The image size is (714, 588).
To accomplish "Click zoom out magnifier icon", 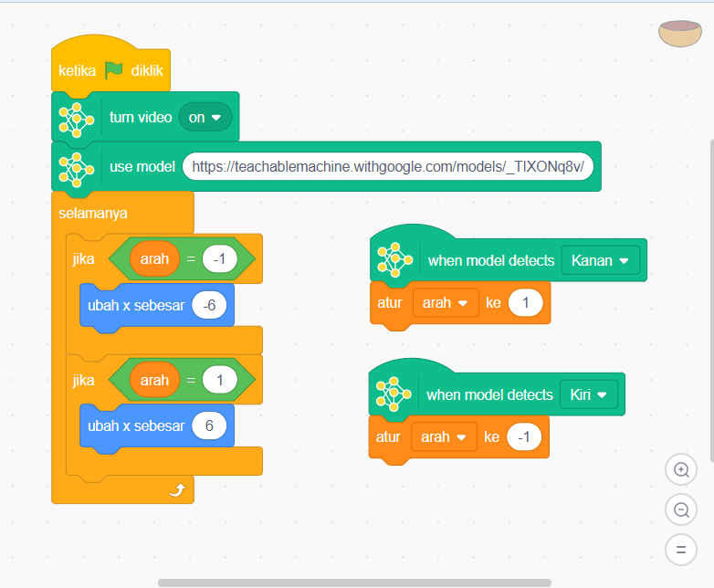I will pyautogui.click(x=680, y=509).
